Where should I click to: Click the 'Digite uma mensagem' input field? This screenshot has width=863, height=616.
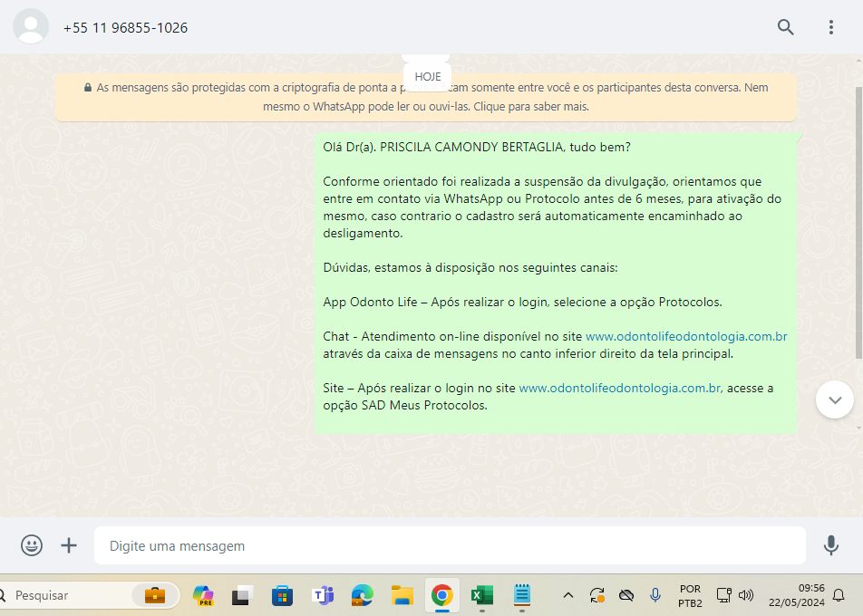449,546
